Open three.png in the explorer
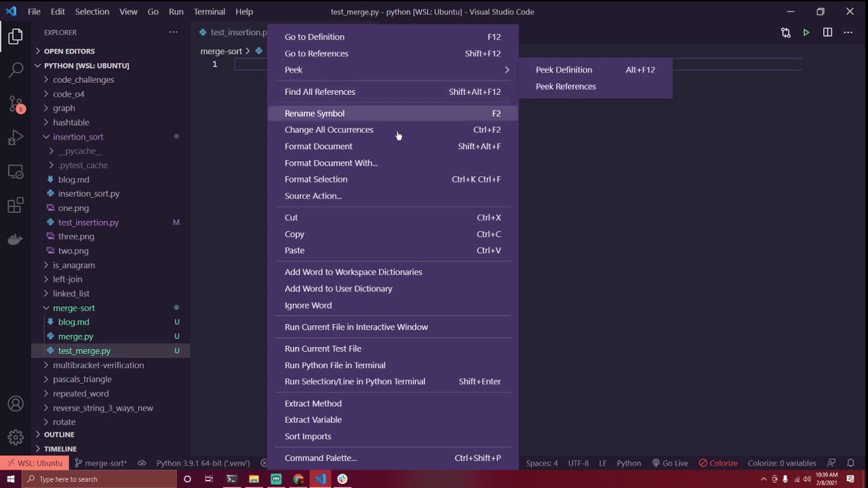 [x=76, y=237]
